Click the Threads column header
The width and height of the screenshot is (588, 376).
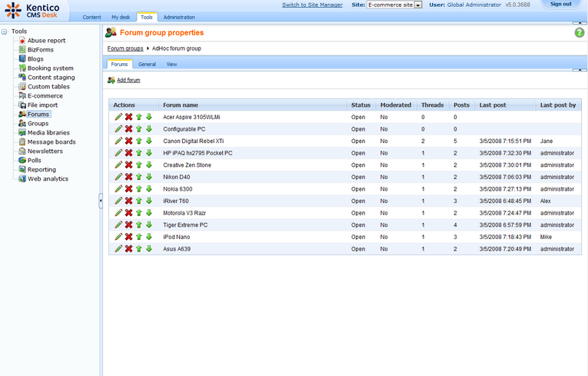(x=432, y=105)
